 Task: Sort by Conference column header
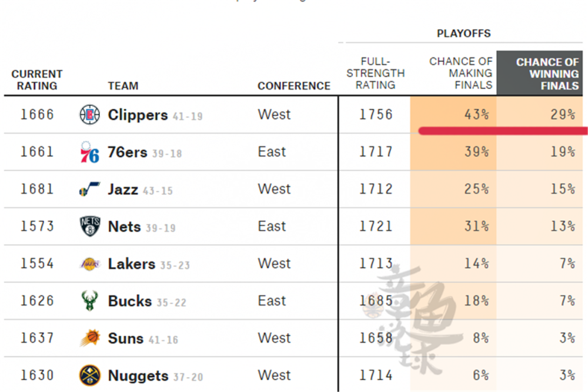(x=294, y=86)
